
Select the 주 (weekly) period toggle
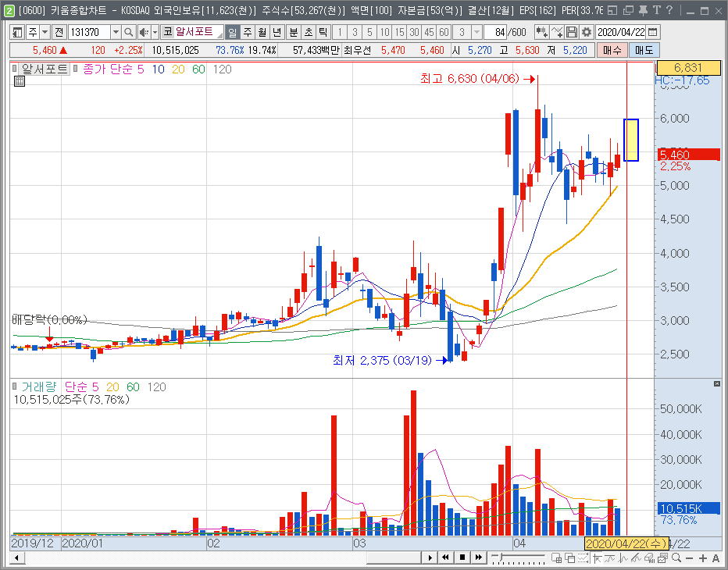click(x=248, y=32)
